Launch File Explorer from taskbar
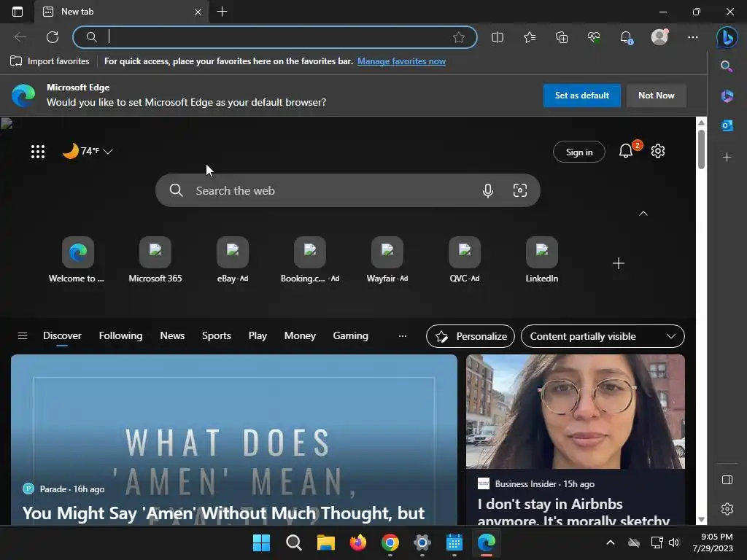This screenshot has height=560, width=747. pos(326,542)
